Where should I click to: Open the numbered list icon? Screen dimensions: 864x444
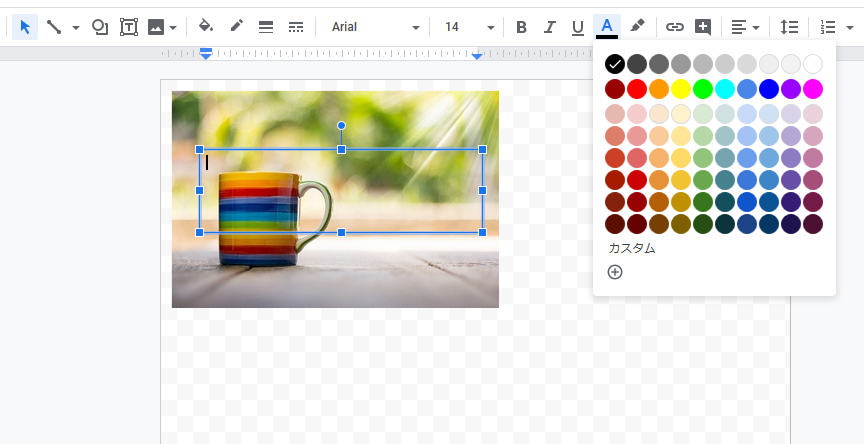[x=828, y=27]
